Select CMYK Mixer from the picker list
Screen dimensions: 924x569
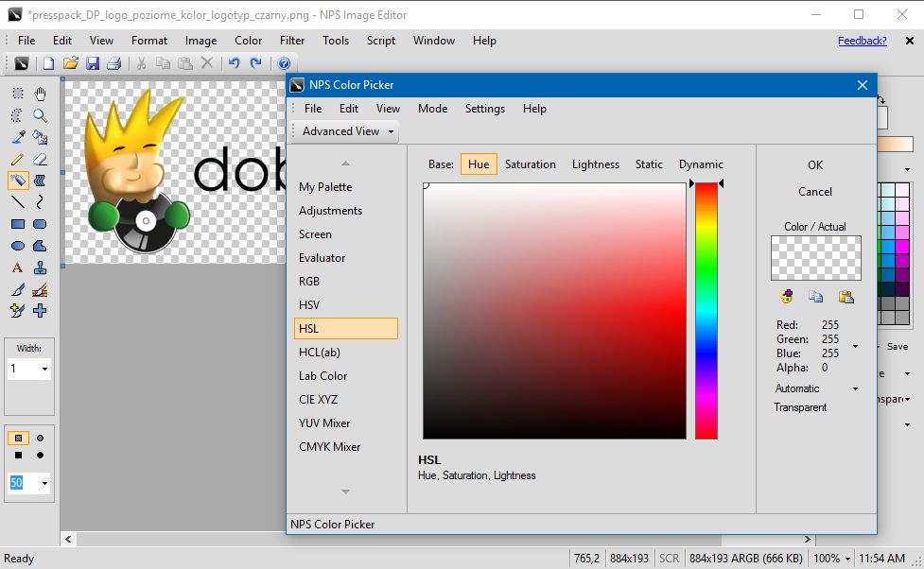tap(329, 446)
